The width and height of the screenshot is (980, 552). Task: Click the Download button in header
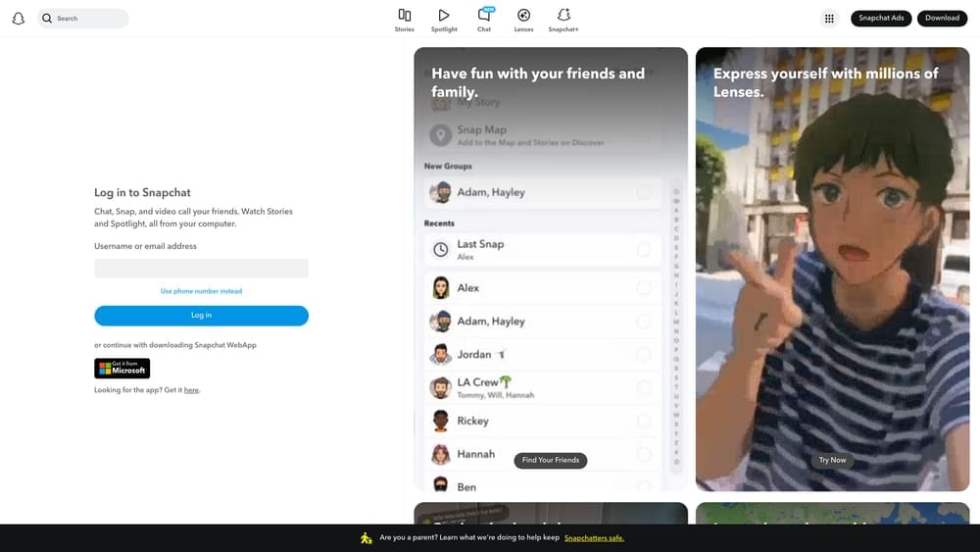pos(942,19)
